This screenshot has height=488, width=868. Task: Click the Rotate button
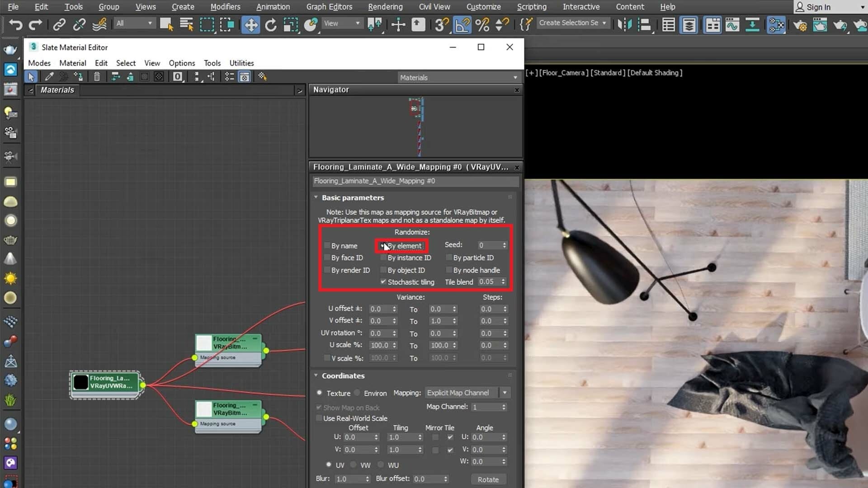489,479
